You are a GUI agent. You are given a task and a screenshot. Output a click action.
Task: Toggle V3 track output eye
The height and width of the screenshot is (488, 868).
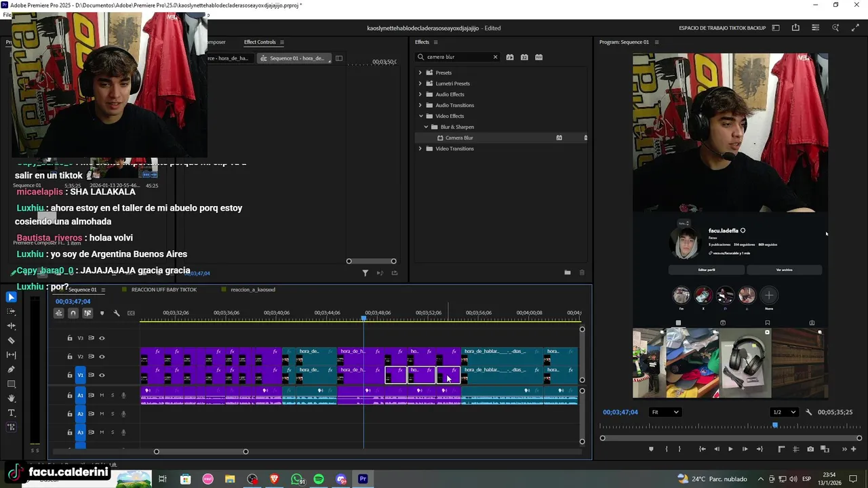(x=102, y=338)
